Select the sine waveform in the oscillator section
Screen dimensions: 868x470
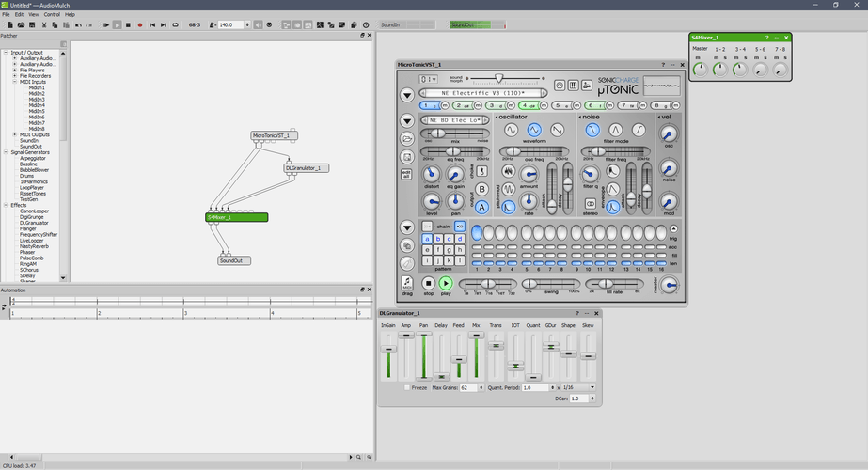511,130
